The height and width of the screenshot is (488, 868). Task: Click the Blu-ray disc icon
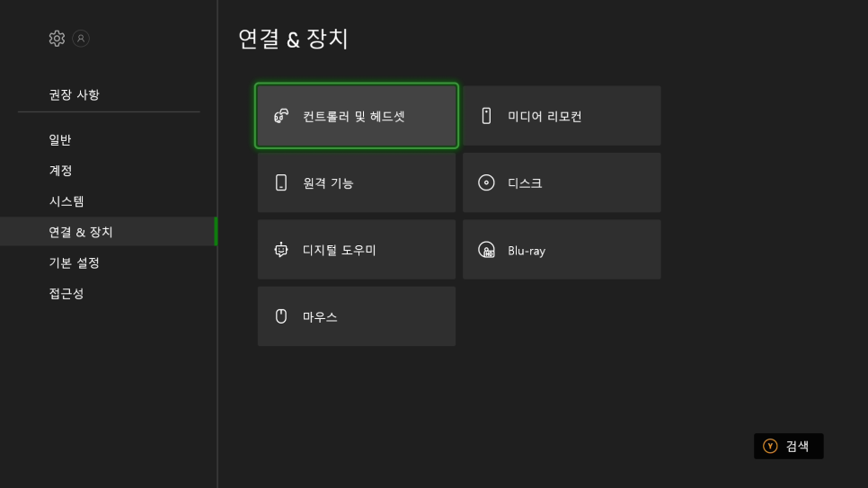[486, 250]
